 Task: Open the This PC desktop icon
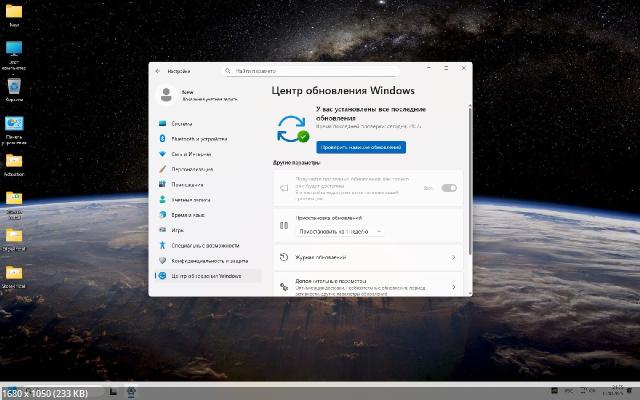14,50
